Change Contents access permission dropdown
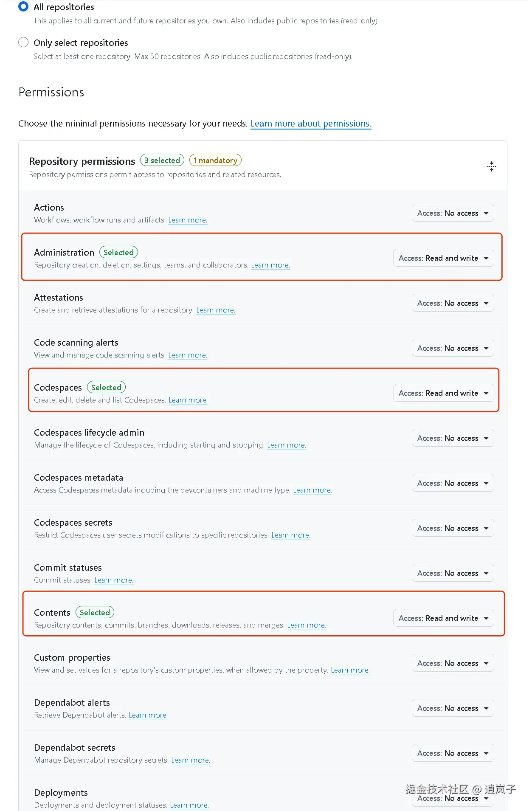Image resolution: width=532 pixels, height=811 pixels. tap(443, 618)
